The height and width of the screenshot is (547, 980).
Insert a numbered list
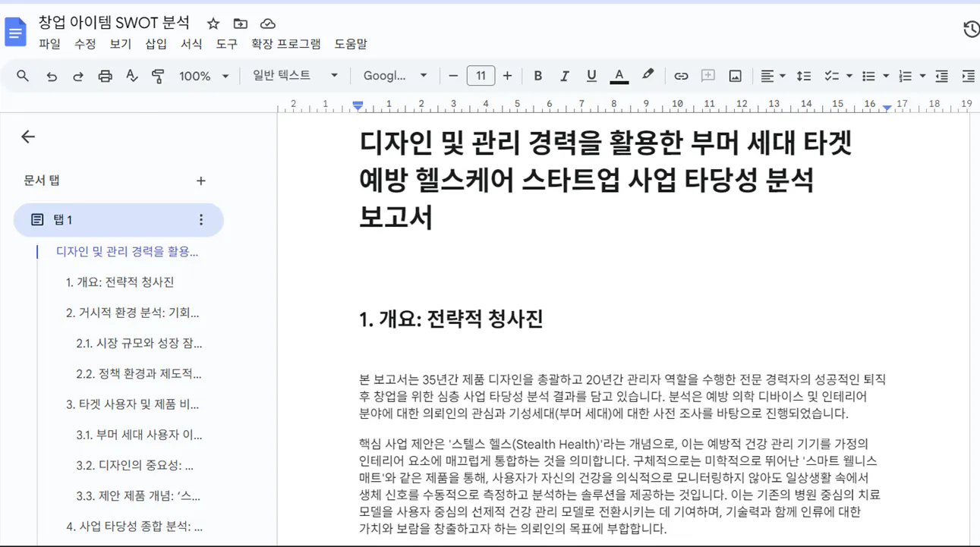coord(905,76)
